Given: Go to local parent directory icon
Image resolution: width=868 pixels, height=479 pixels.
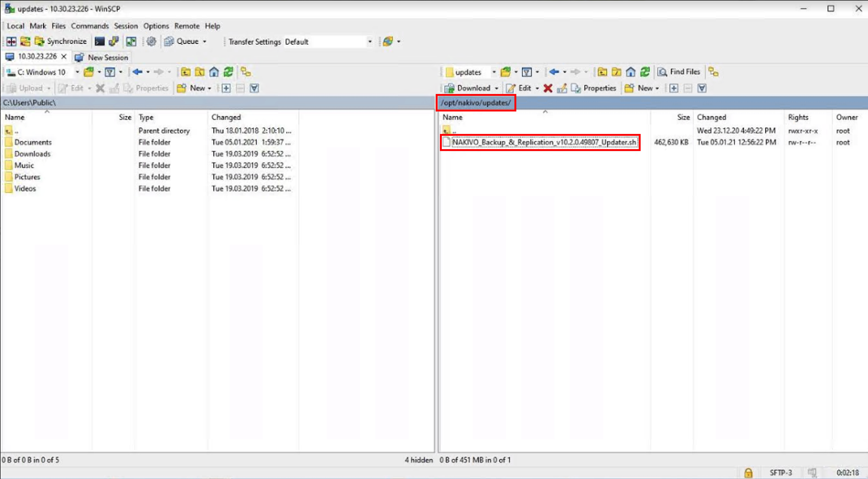Looking at the screenshot, I should pos(186,72).
